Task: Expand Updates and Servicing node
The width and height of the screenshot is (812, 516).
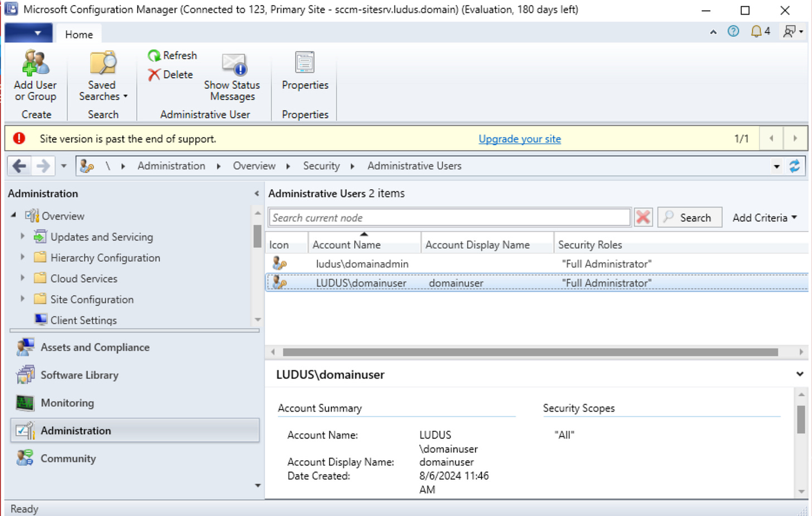Action: click(22, 237)
